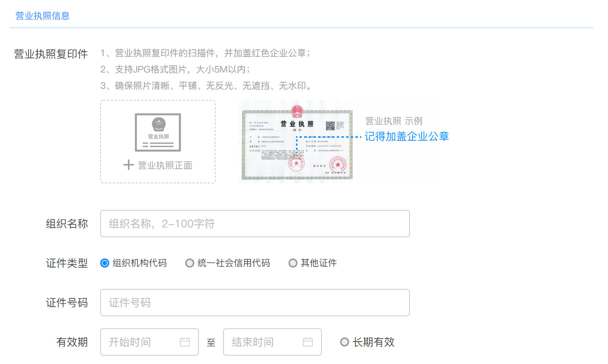Click 营业执照正面 upload label
Image resolution: width=608 pixels, height=364 pixels.
165,165
